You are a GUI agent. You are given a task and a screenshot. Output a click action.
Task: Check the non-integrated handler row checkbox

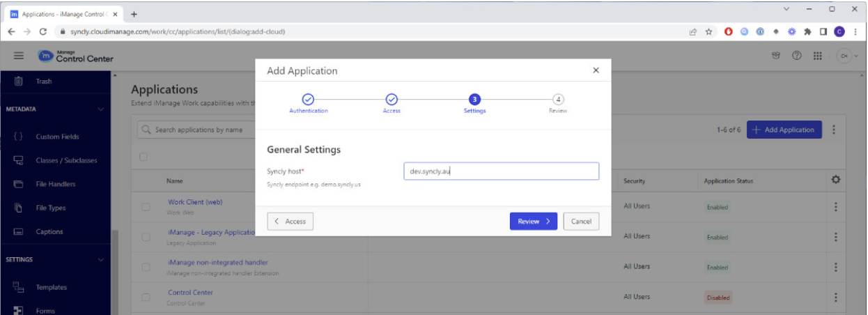click(146, 267)
